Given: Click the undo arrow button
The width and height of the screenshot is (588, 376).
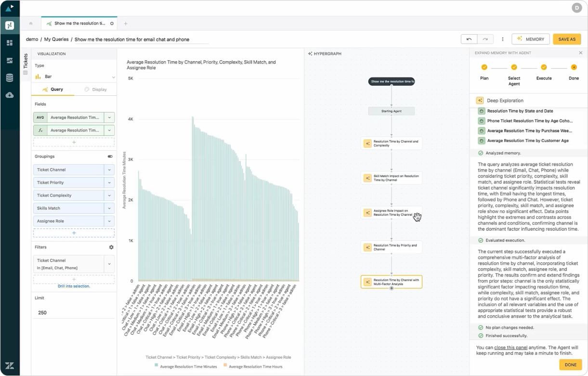Looking at the screenshot, I should 469,39.
